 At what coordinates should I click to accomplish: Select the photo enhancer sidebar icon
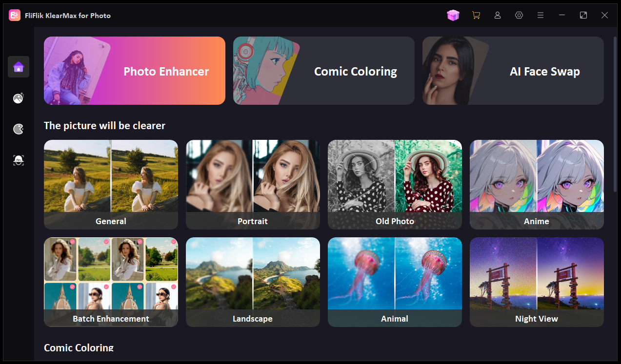pos(19,98)
